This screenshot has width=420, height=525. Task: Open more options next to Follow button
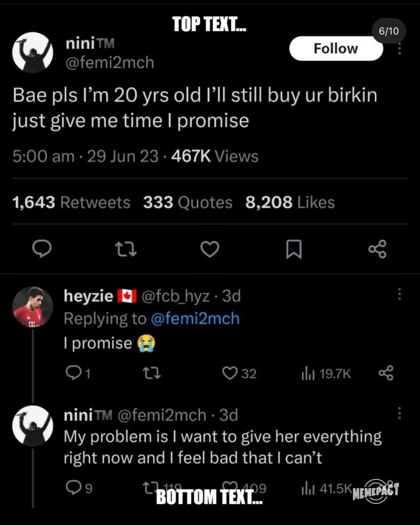400,49
